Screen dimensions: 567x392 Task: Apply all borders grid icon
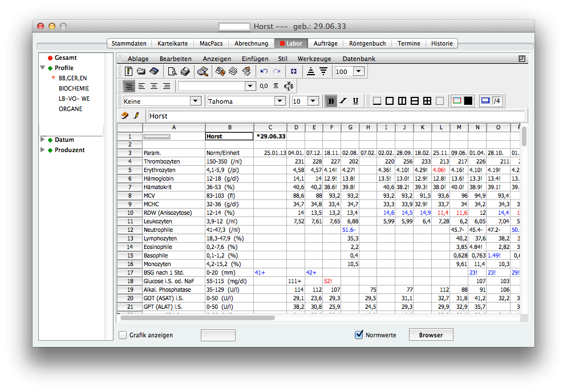pos(427,101)
